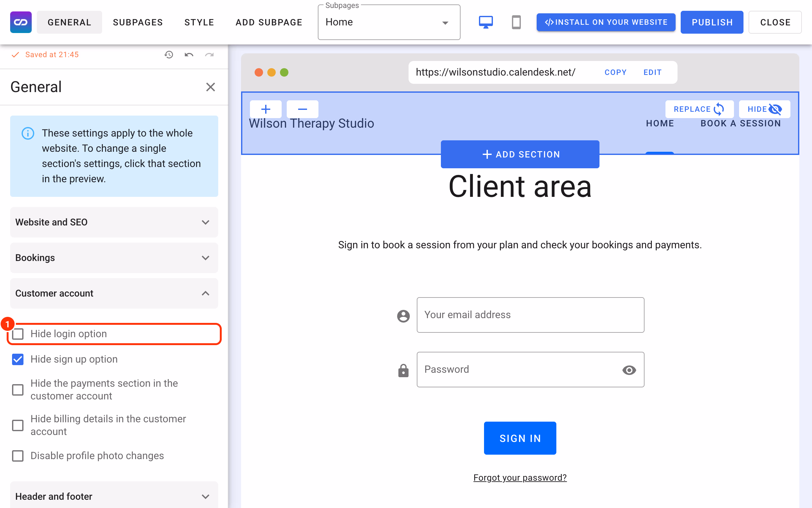Expand the Bookings section
812x508 pixels.
pyautogui.click(x=114, y=258)
